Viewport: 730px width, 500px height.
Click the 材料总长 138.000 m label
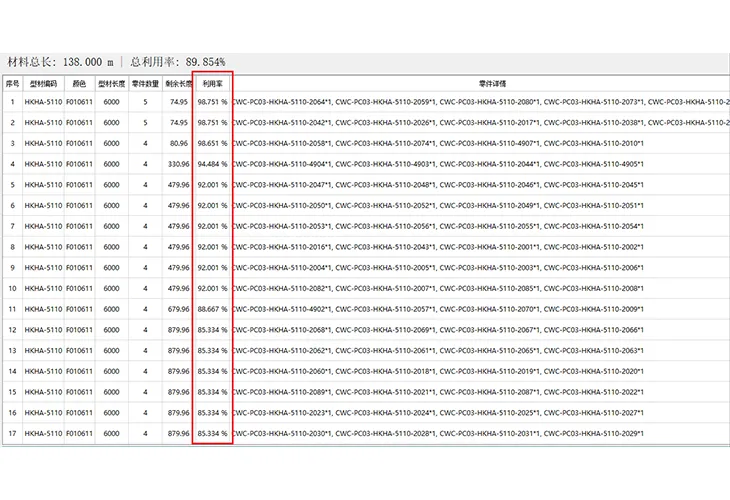[60, 61]
